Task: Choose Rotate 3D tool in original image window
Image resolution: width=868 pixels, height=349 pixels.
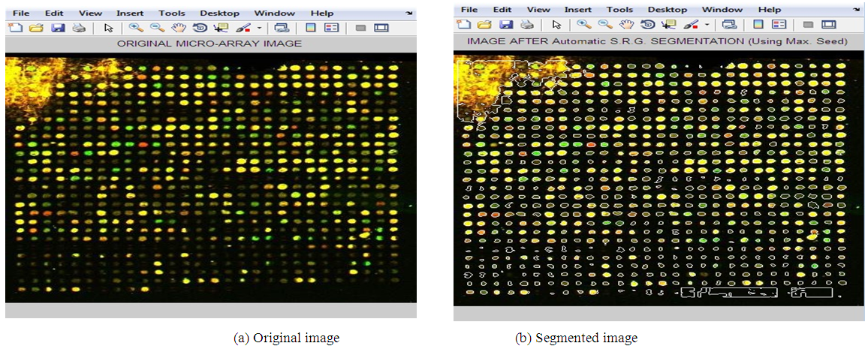Action: (x=200, y=28)
